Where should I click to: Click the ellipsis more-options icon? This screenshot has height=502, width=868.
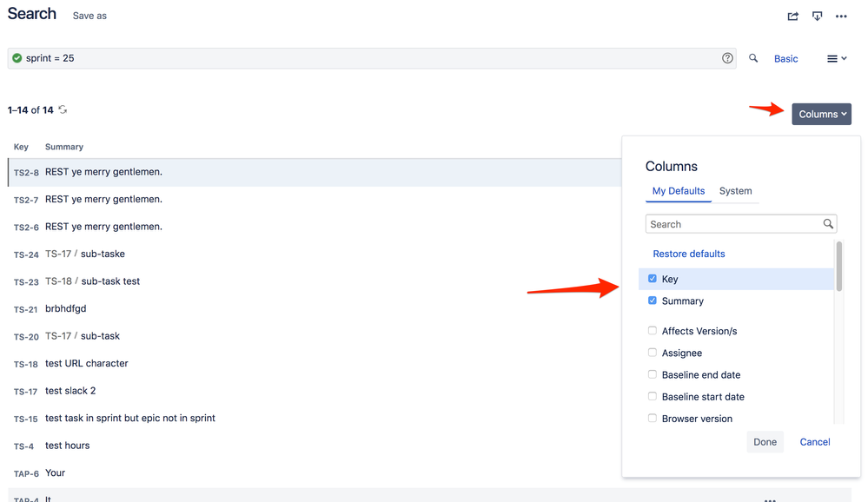pyautogui.click(x=841, y=16)
